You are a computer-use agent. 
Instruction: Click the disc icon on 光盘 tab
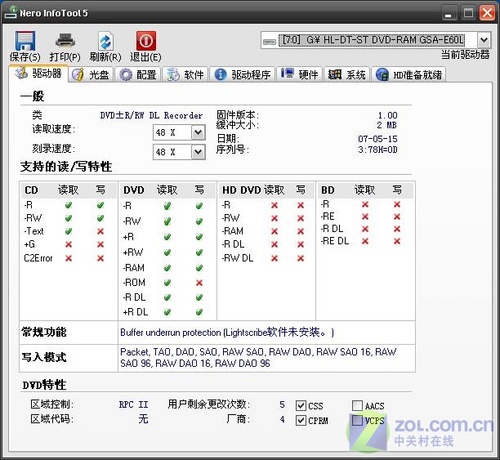pos(78,75)
